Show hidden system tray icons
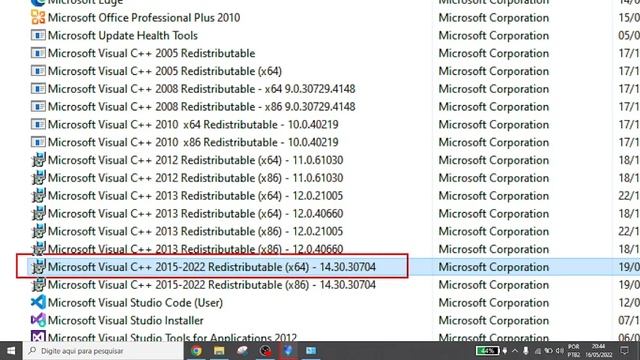This screenshot has height=360, width=640. pos(515,351)
